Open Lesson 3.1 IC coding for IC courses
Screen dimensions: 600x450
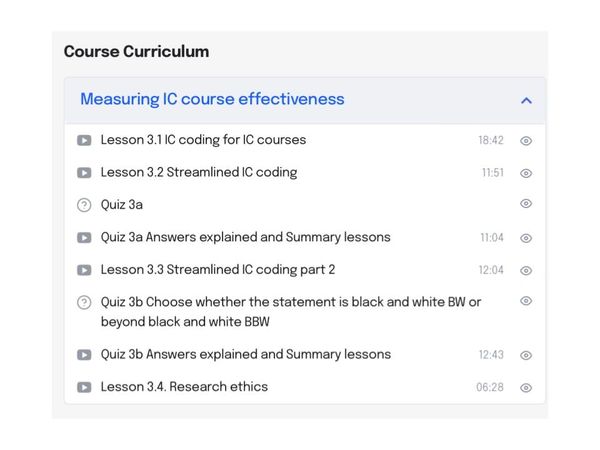(x=203, y=140)
